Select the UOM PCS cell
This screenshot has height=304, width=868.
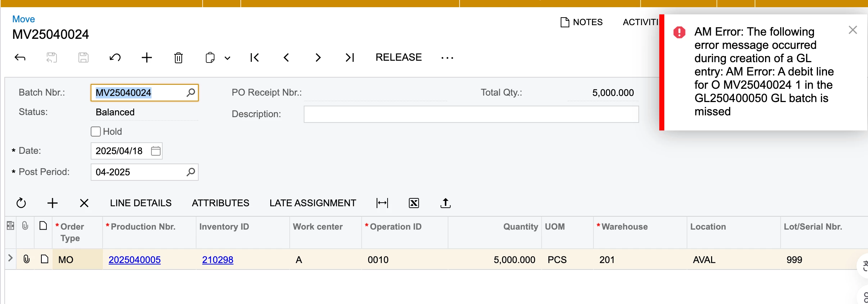[x=568, y=259]
